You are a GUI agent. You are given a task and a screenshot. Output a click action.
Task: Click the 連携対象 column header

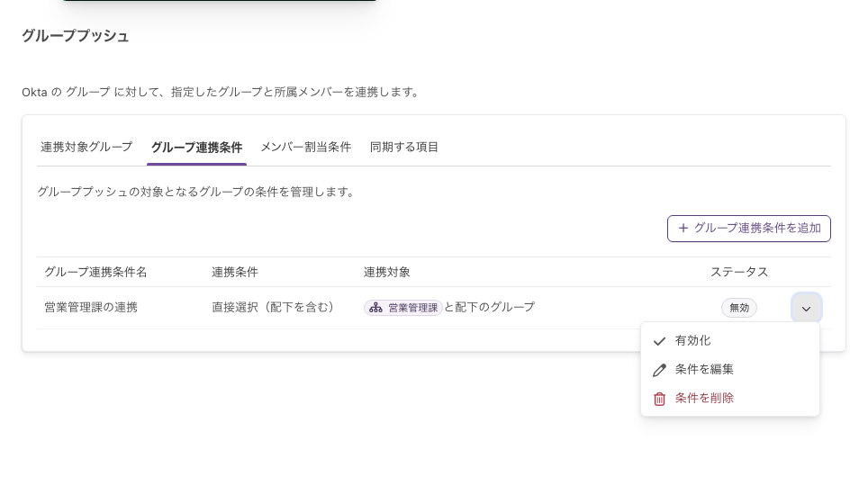click(x=387, y=272)
